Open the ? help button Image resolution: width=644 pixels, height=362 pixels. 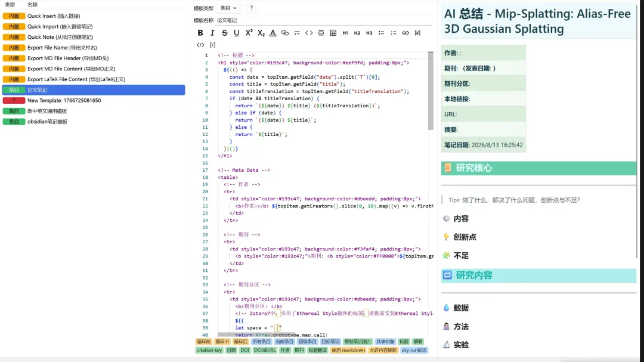252,8
